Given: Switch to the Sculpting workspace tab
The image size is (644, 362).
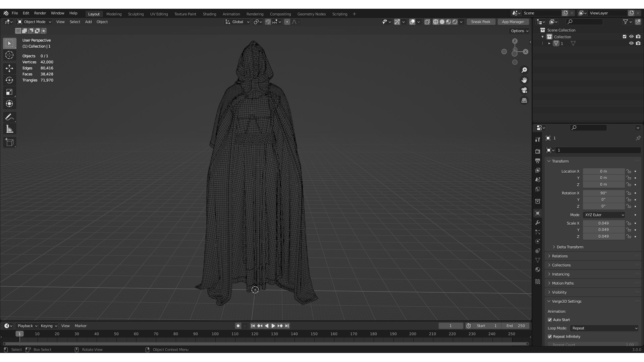Looking at the screenshot, I should pos(136,14).
